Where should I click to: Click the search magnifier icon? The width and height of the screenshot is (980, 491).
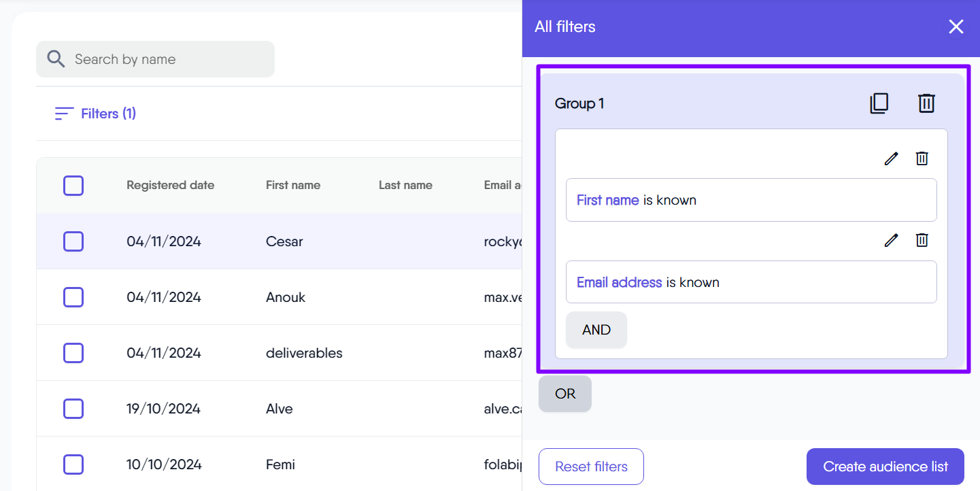(56, 59)
